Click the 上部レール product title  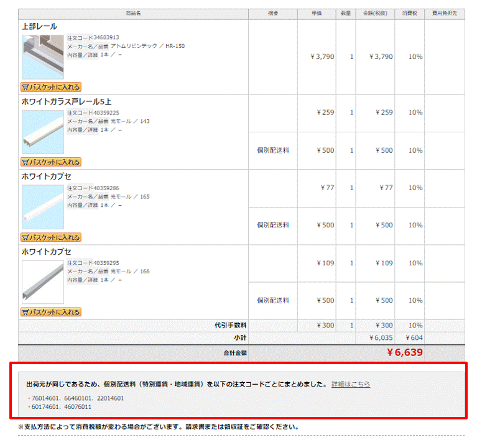coord(40,27)
